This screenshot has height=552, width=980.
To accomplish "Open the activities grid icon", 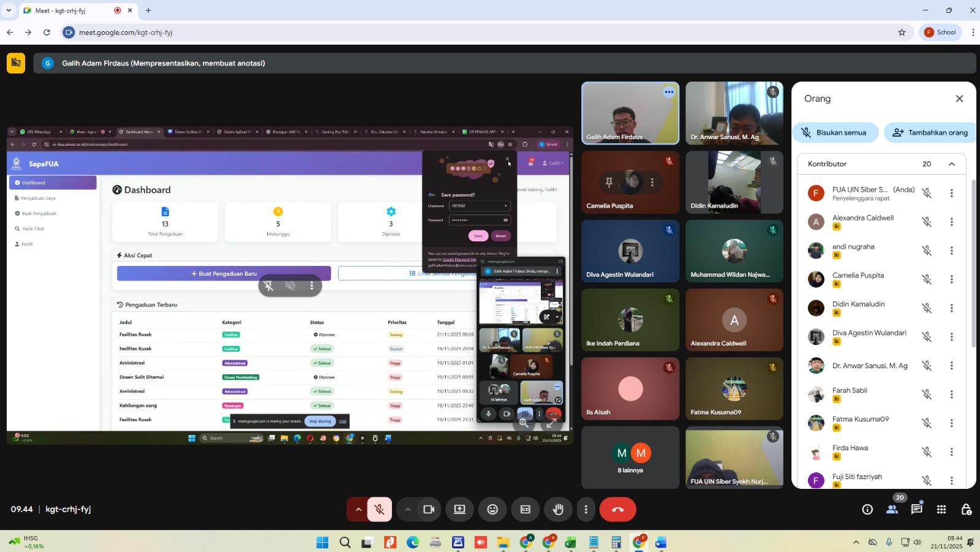I will click(941, 510).
